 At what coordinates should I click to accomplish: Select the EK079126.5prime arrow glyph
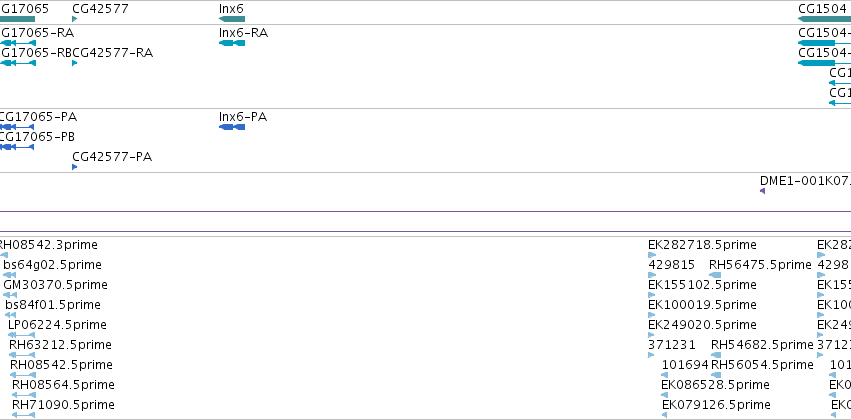(x=664, y=415)
